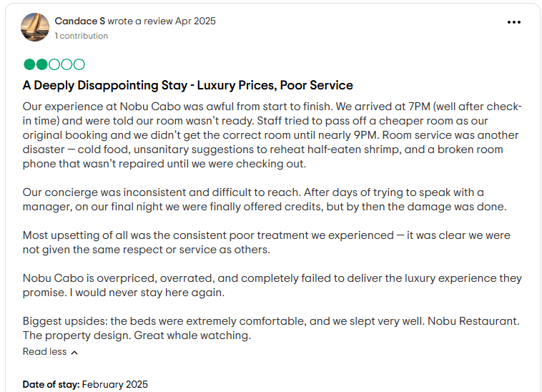Click the chevron-up arrow beside Read less
The height and width of the screenshot is (392, 542).
(x=74, y=353)
